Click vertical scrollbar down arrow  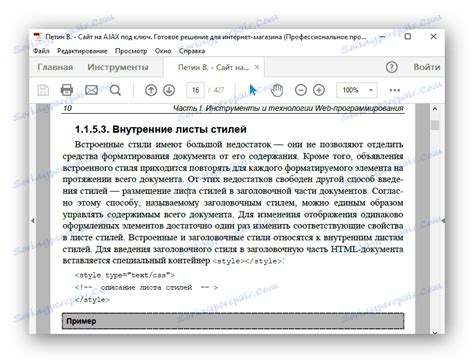coord(435,332)
